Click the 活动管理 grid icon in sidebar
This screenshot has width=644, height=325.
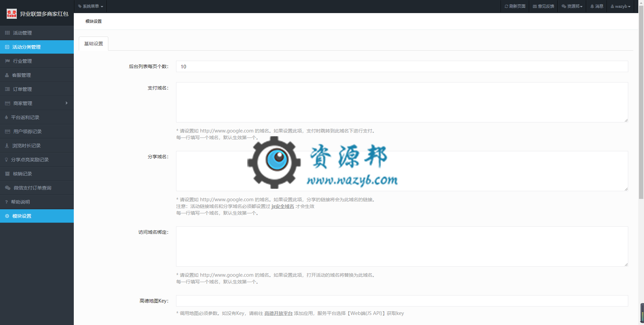(7, 33)
